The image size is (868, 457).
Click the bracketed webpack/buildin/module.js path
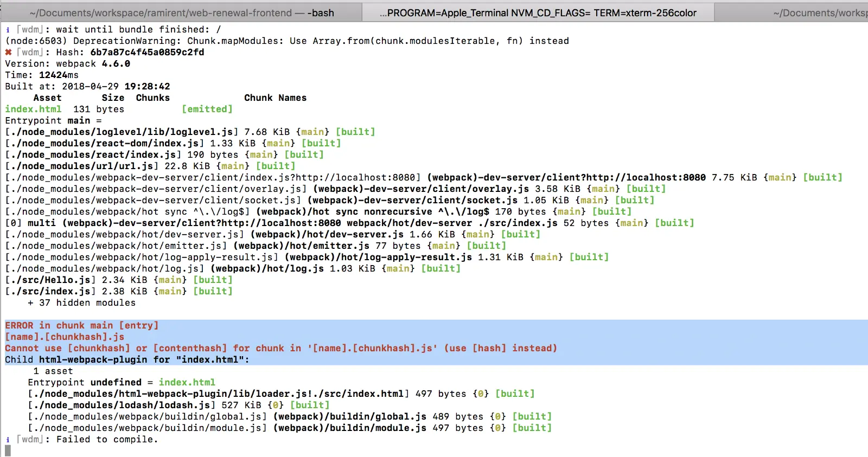(148, 428)
